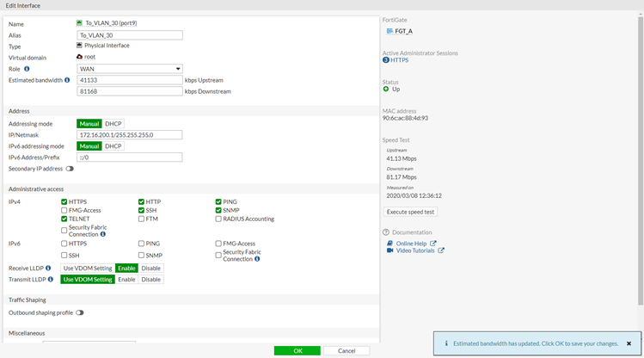
Task: Uncheck the IPv4 HTTPS checkbox
Action: [x=64, y=201]
